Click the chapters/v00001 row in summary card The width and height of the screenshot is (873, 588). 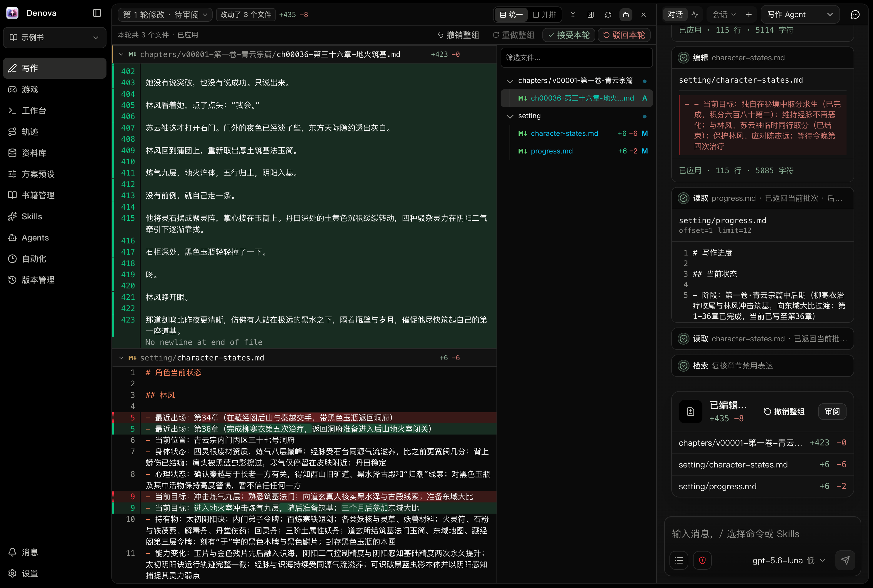point(762,443)
